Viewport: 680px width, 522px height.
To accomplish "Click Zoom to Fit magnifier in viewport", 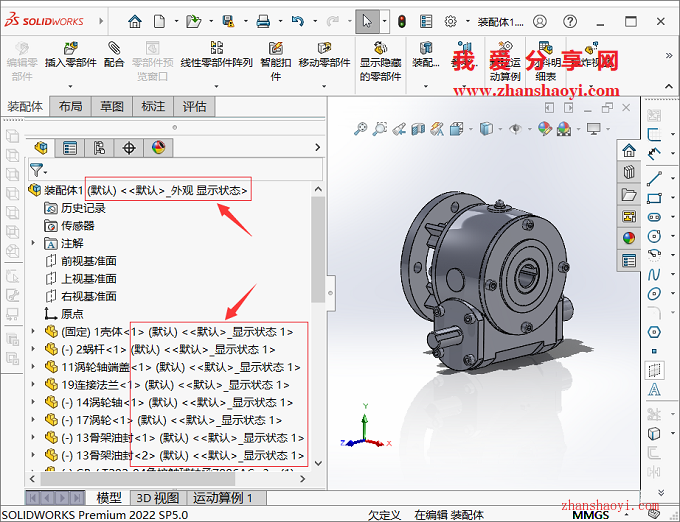I will point(360,129).
